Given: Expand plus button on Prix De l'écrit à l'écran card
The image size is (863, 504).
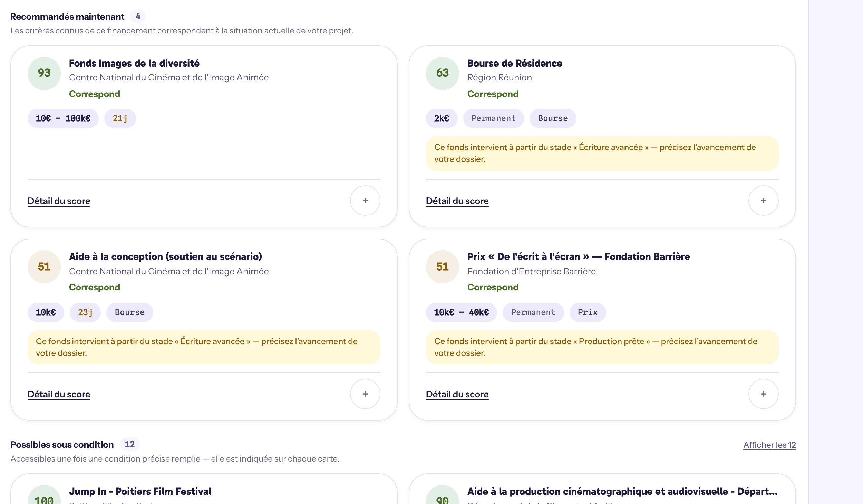Looking at the screenshot, I should [x=763, y=394].
